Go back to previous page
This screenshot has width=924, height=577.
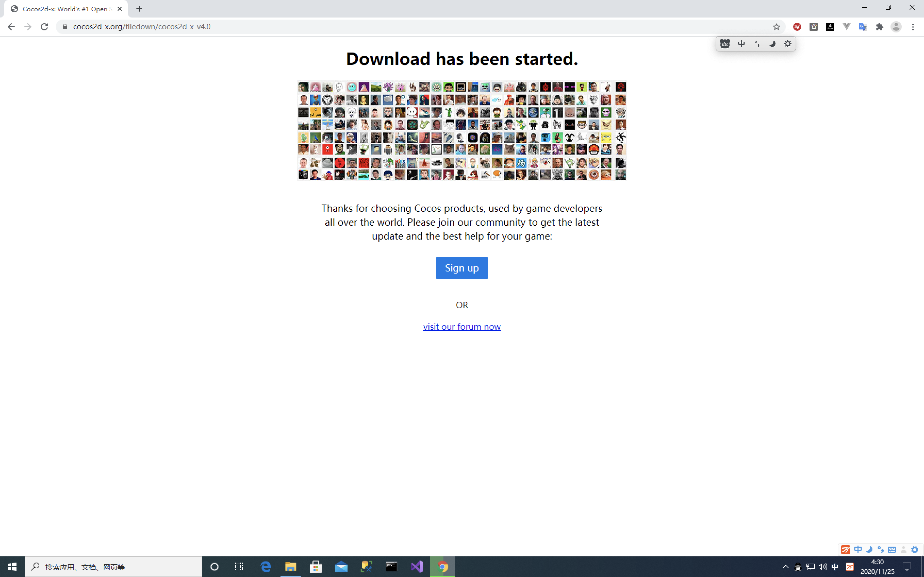[x=11, y=27]
